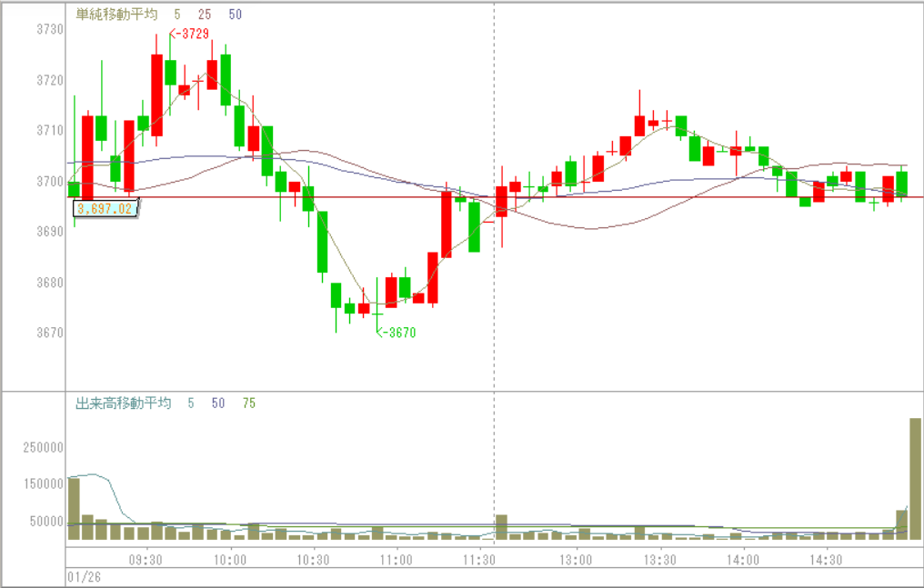This screenshot has width=924, height=588.
Task: Click the 3700 price axis label
Action: (x=50, y=181)
